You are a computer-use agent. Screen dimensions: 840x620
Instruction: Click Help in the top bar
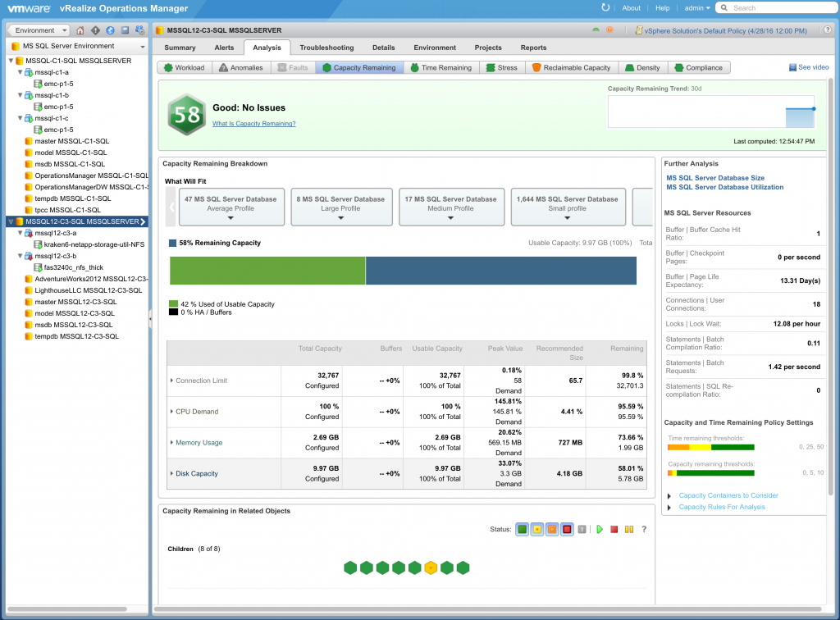coord(663,8)
